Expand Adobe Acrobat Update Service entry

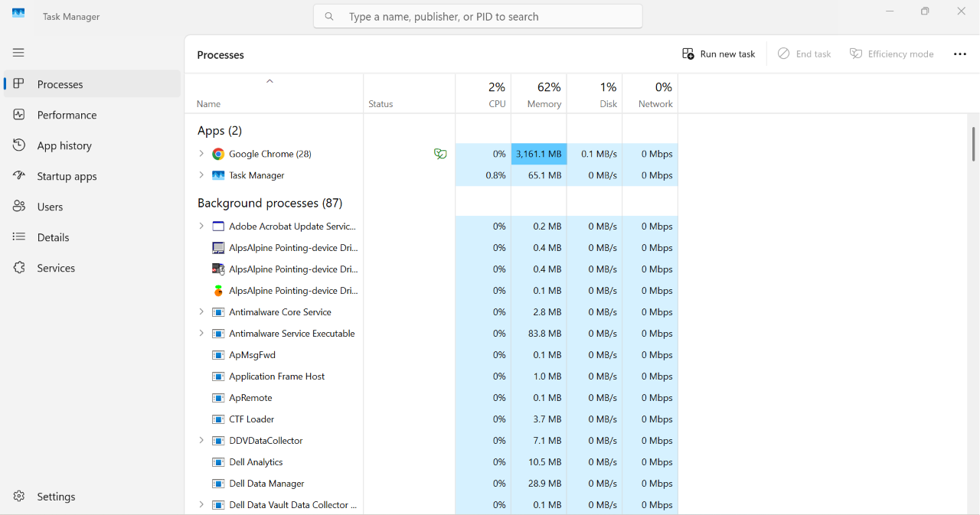point(201,227)
